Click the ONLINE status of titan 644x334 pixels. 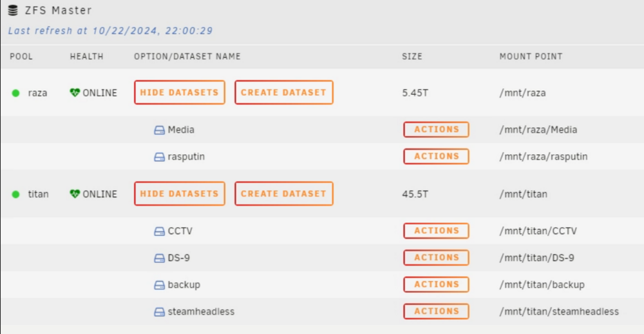click(x=100, y=194)
